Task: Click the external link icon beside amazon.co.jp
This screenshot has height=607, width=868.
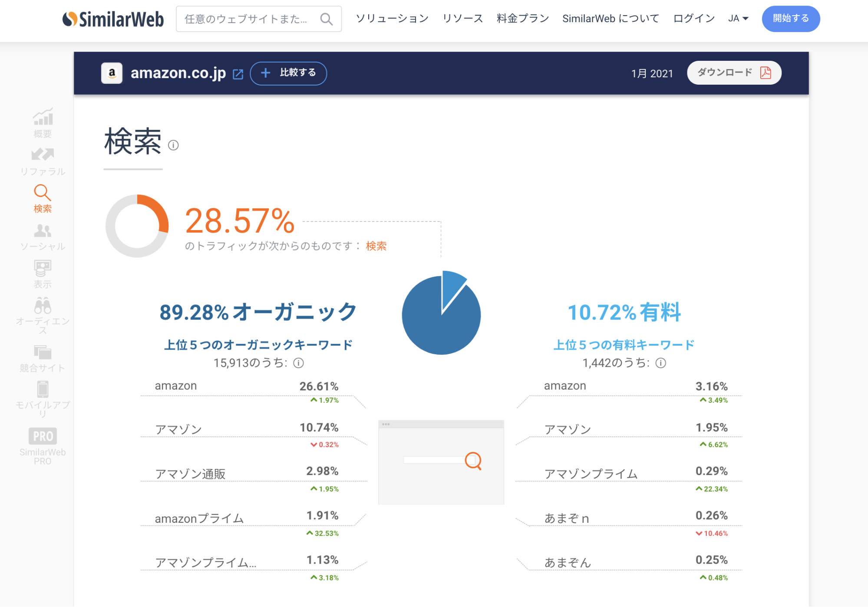Action: coord(238,74)
